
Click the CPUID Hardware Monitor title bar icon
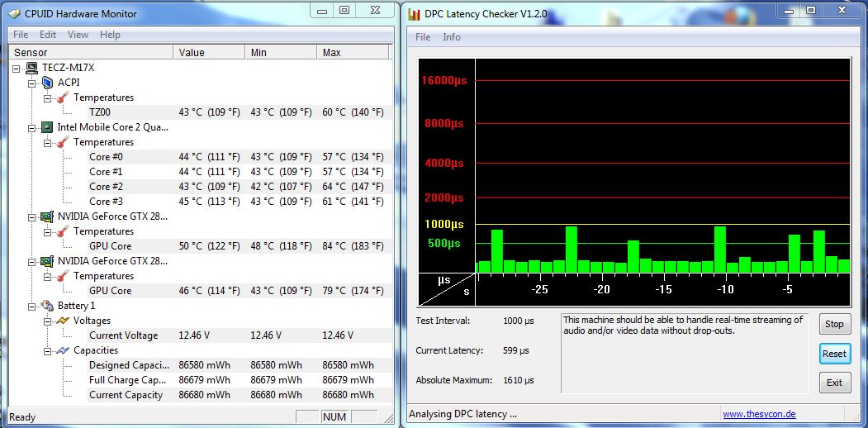pos(15,14)
